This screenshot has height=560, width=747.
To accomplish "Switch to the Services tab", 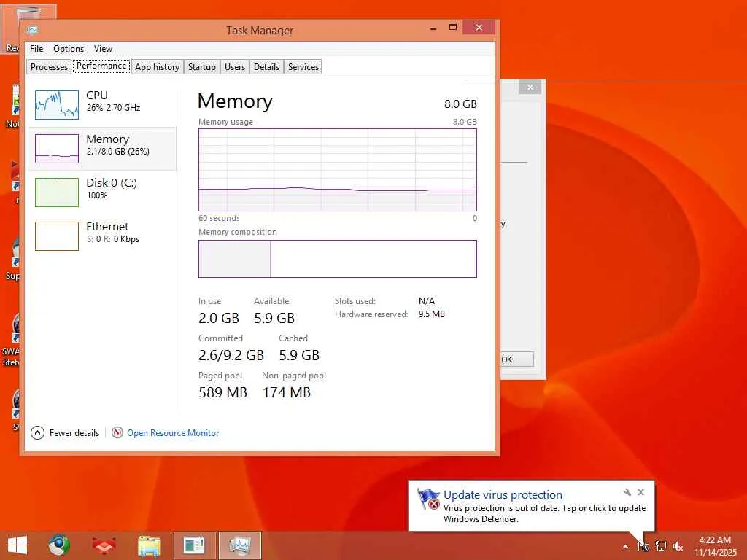I will tap(303, 66).
